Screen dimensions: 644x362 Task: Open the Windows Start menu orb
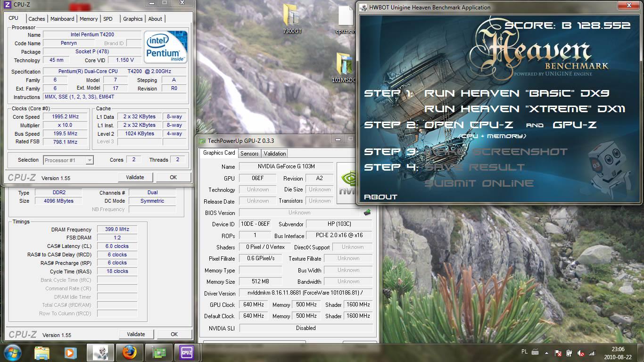coord(12,353)
